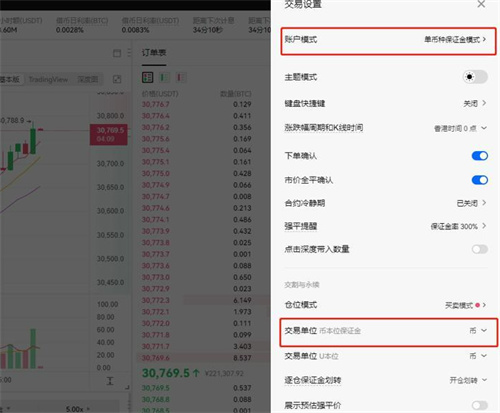
Task: Select the sell-only (red) order book view icon
Action: (x=181, y=78)
